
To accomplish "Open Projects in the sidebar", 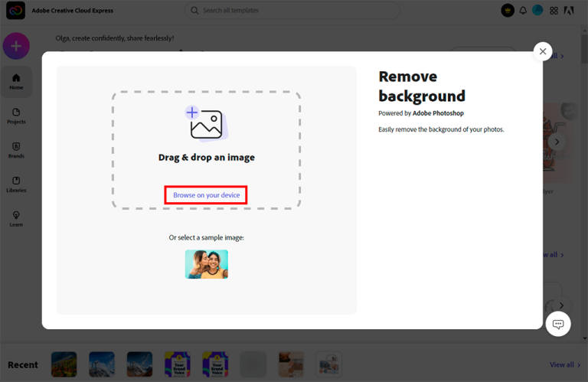I will [x=16, y=116].
